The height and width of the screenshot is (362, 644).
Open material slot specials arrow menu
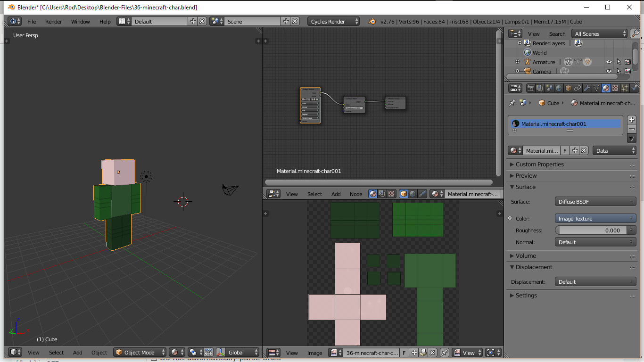click(x=632, y=139)
